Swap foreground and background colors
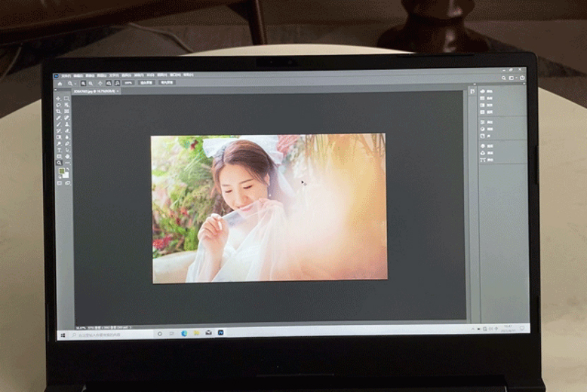Viewport: 587px width, 392px height. 67,169
